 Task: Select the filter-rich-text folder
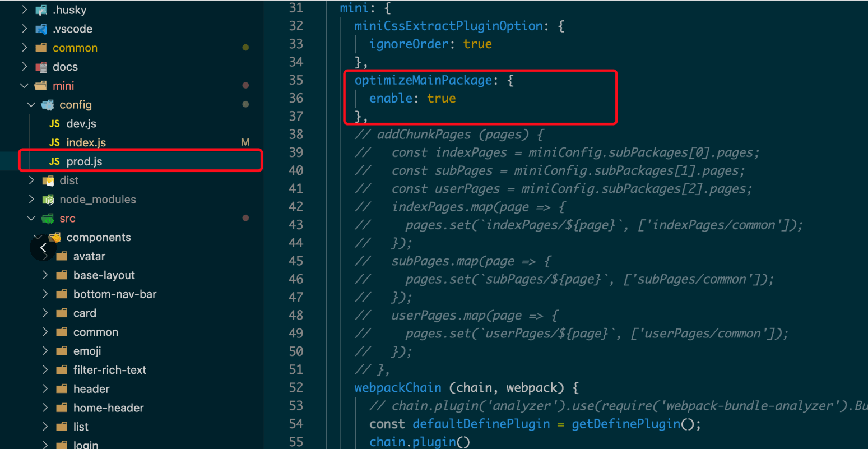click(x=109, y=370)
